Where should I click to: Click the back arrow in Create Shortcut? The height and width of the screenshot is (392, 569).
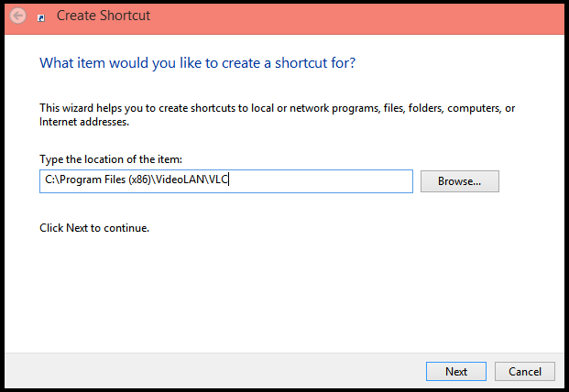click(x=18, y=16)
